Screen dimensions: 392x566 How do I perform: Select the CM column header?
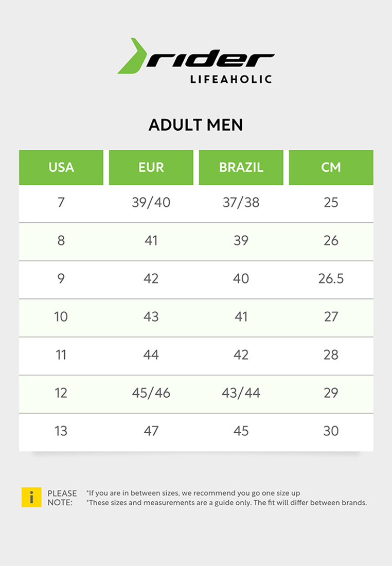(331, 167)
